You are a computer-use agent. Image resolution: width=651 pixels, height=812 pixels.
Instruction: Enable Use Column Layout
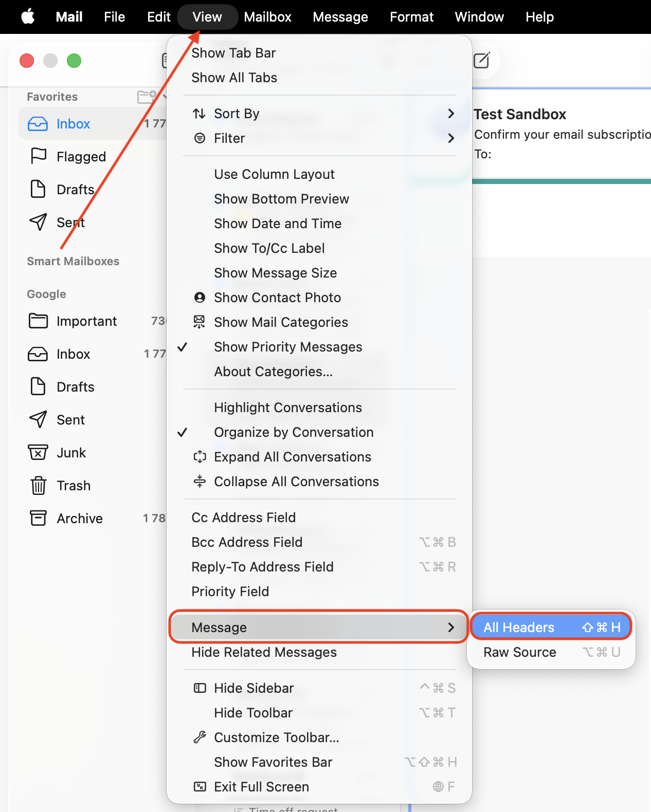click(x=319, y=174)
